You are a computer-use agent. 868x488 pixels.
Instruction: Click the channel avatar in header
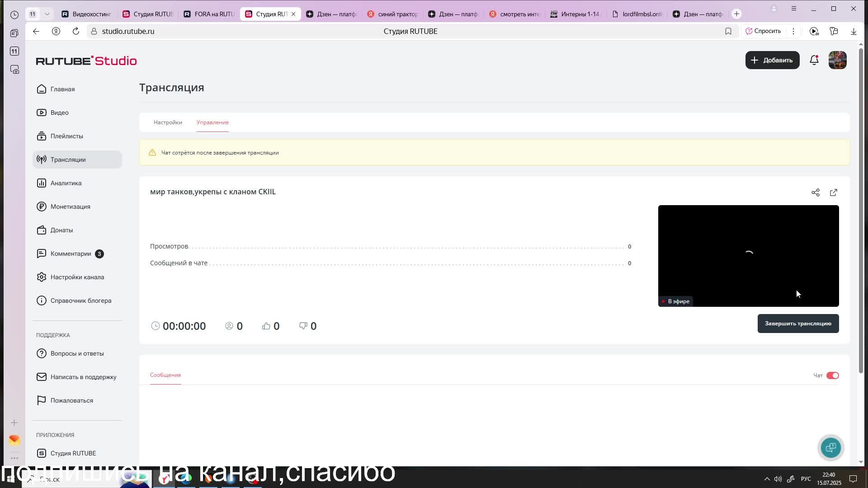[x=837, y=60]
